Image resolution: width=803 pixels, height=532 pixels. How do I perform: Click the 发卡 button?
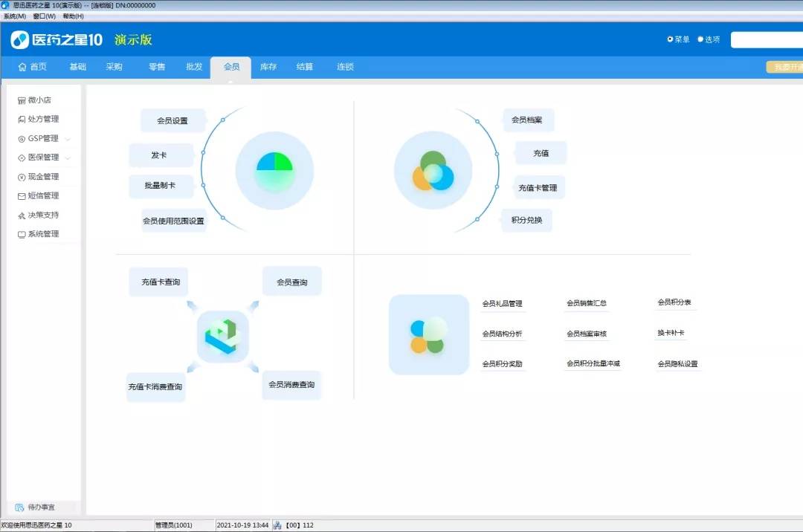(161, 155)
